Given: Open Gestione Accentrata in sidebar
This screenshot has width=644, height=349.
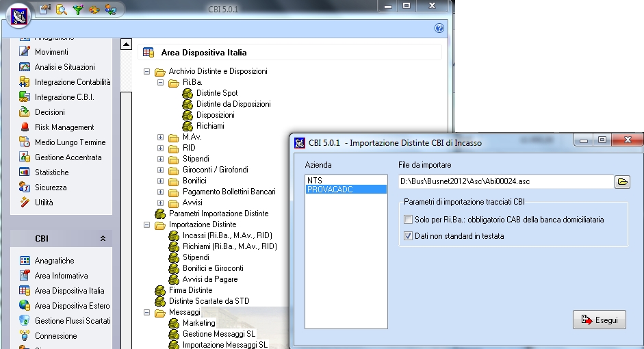Looking at the screenshot, I should 68,157.
